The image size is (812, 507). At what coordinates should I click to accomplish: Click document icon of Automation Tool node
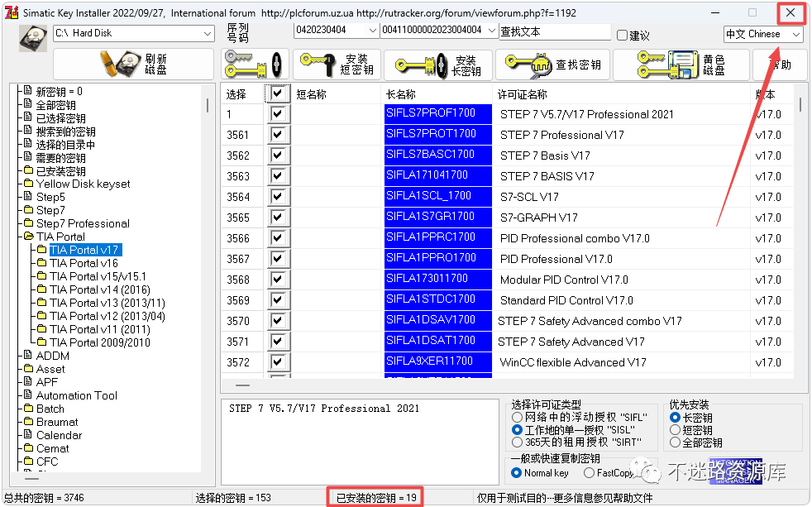[28, 395]
